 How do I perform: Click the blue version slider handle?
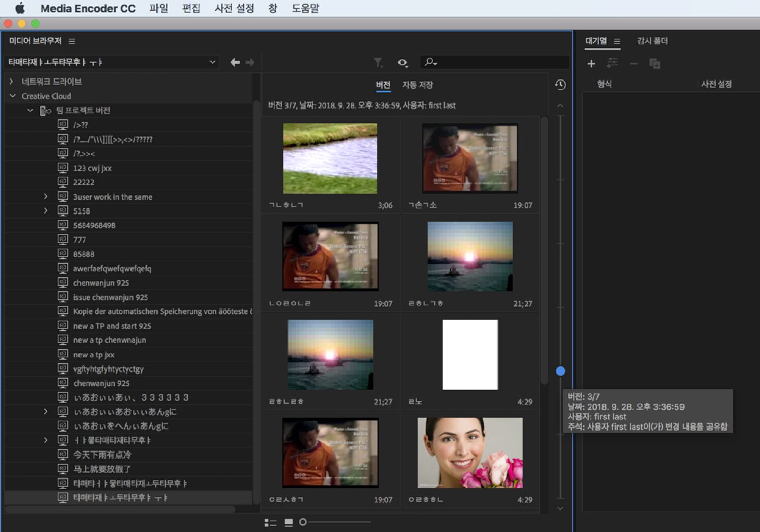click(560, 371)
